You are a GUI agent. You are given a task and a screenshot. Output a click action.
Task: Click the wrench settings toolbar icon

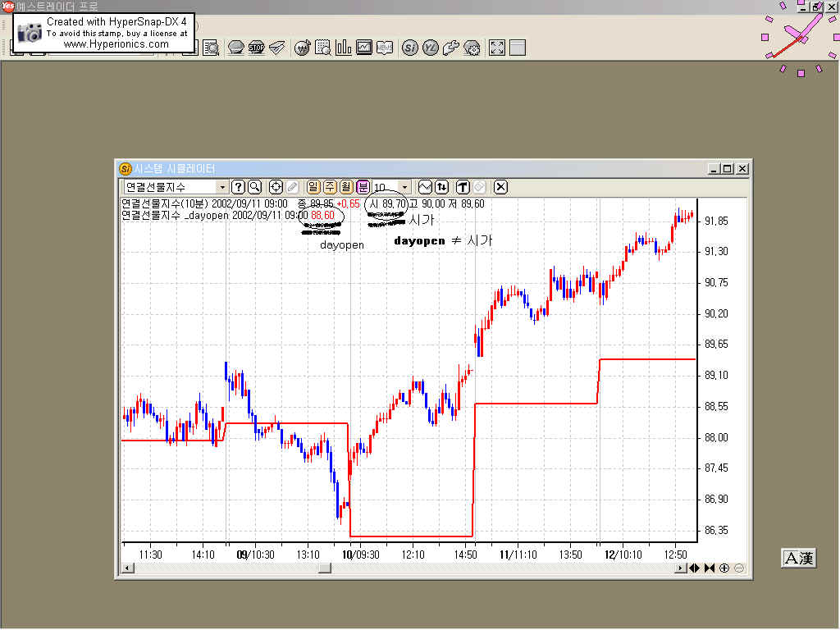(x=450, y=48)
